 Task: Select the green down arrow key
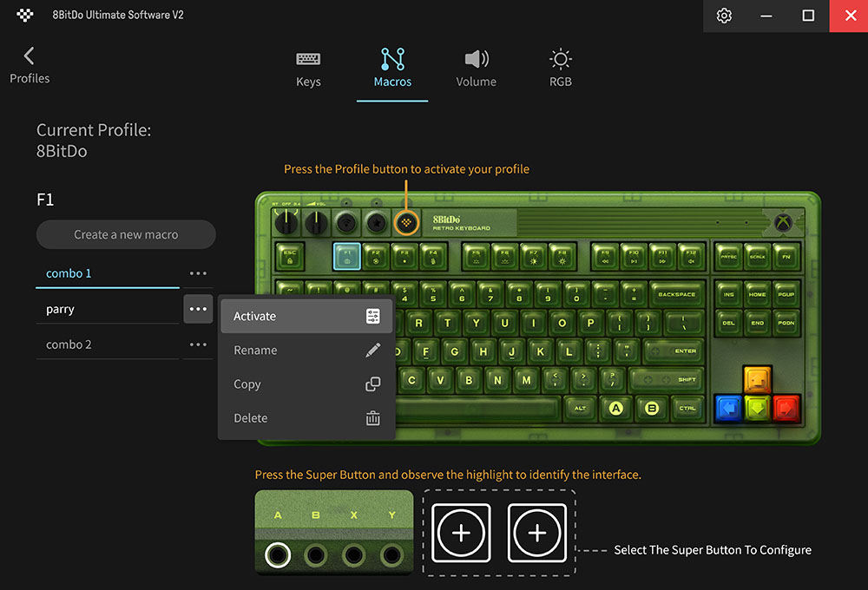757,409
